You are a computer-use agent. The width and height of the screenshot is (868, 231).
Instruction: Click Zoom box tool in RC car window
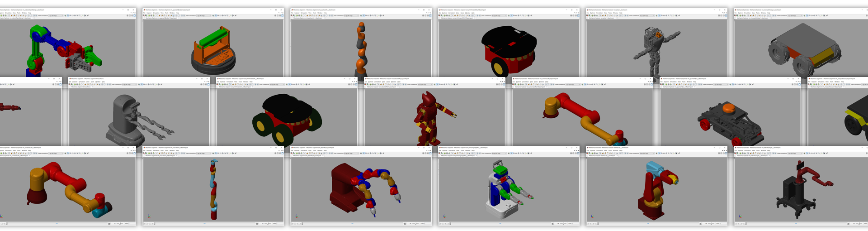[745, 85]
